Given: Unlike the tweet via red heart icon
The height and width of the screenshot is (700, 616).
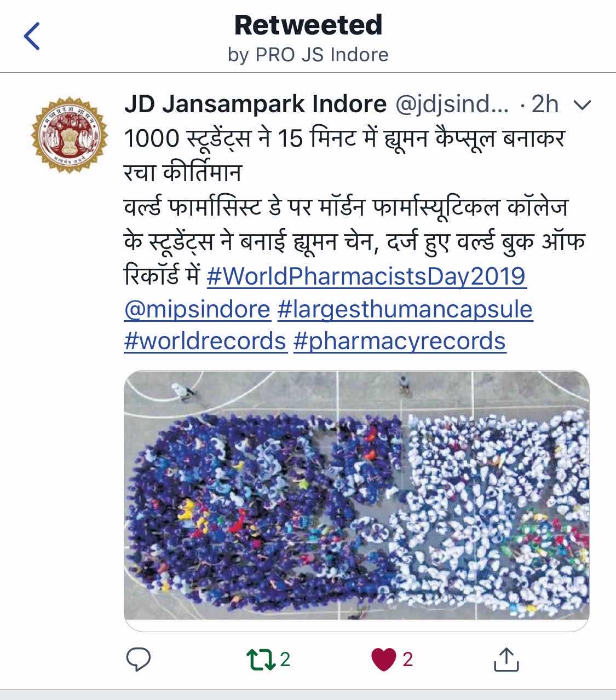Looking at the screenshot, I should (x=383, y=659).
